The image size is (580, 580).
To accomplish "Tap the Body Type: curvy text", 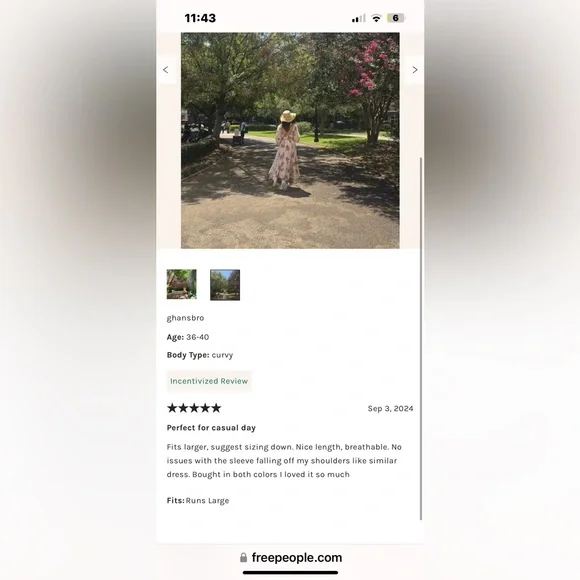I will (200, 355).
